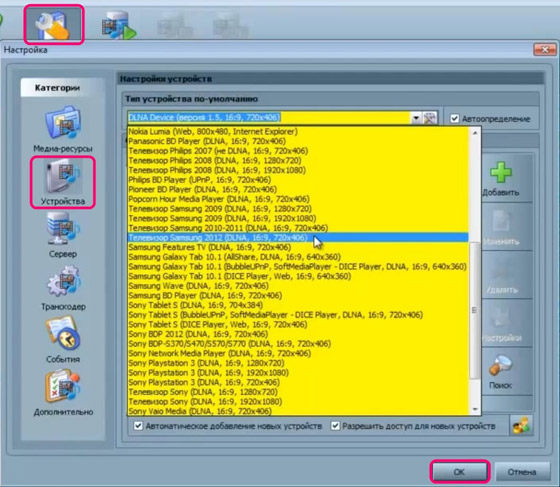This screenshot has width=560, height=487.
Task: Collapse the device type dropdown arrow
Action: pyautogui.click(x=416, y=117)
